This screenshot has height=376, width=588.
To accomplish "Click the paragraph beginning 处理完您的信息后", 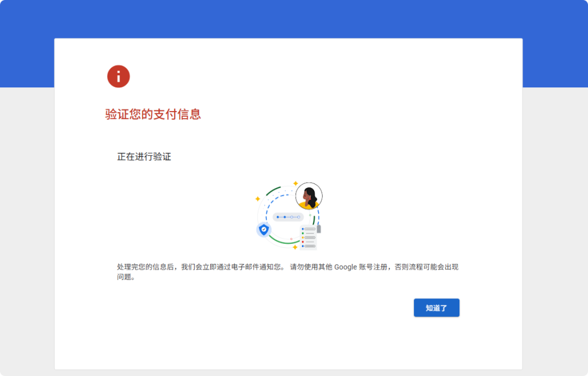I will (288, 272).
